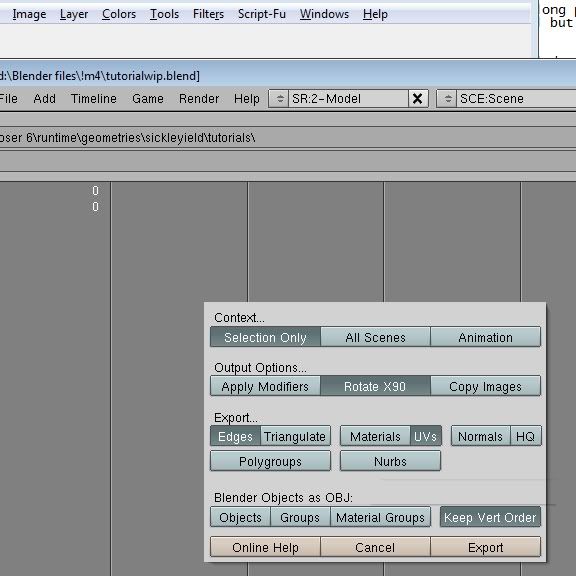Toggle UVs export option
Screen dimensions: 576x576
coord(425,436)
